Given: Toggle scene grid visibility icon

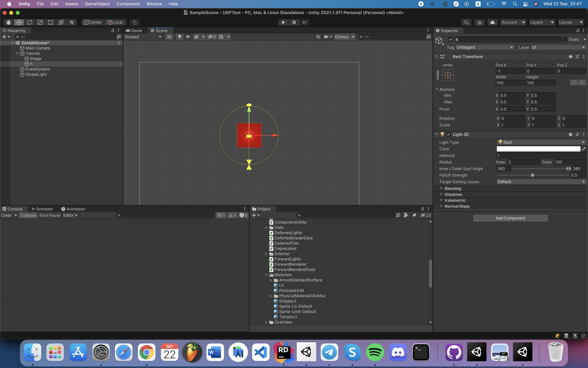Looking at the screenshot, I should click(x=221, y=37).
